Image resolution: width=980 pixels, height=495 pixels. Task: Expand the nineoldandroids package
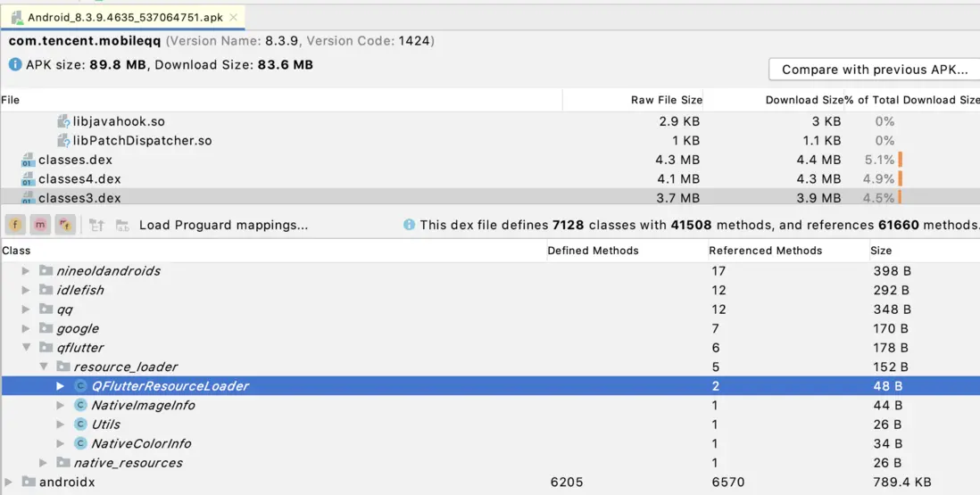26,271
